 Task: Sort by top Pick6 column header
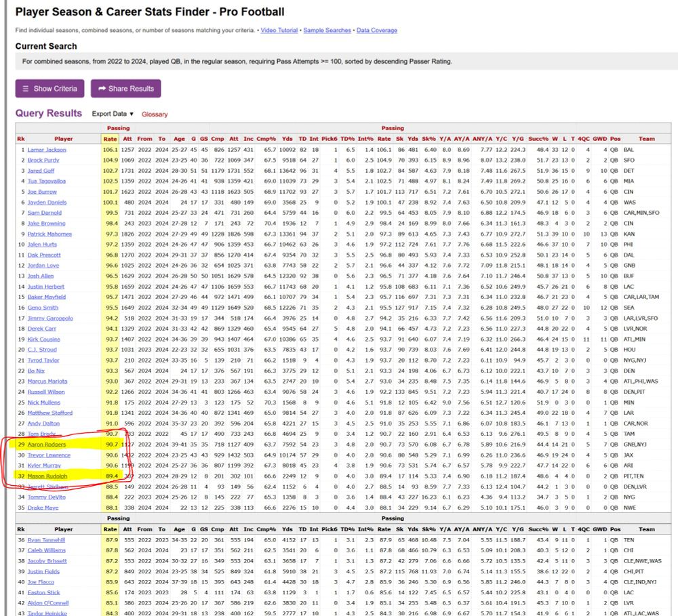(329, 139)
